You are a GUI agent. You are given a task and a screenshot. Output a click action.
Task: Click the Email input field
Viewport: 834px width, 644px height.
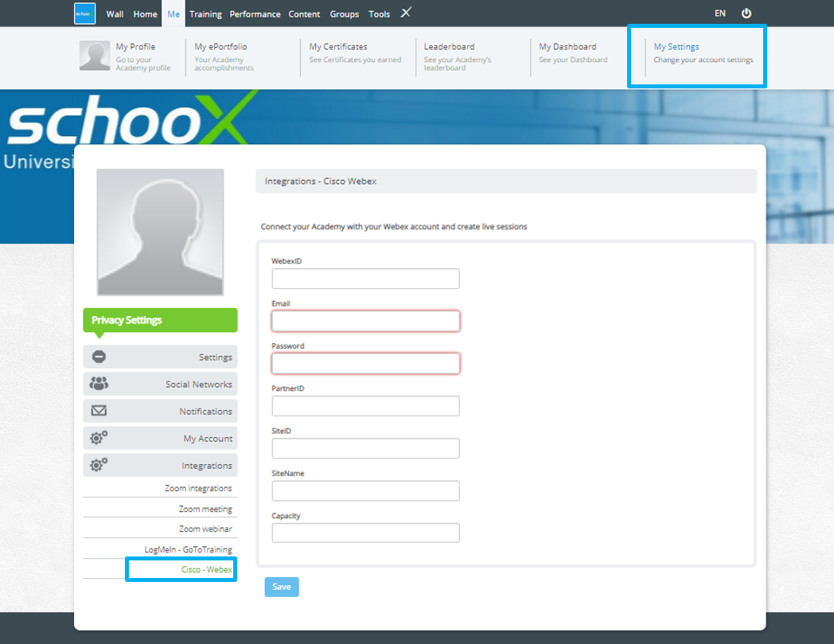click(365, 321)
